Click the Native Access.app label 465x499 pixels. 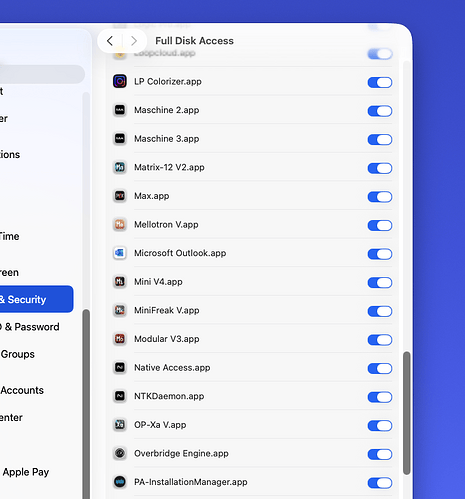[x=172, y=367]
